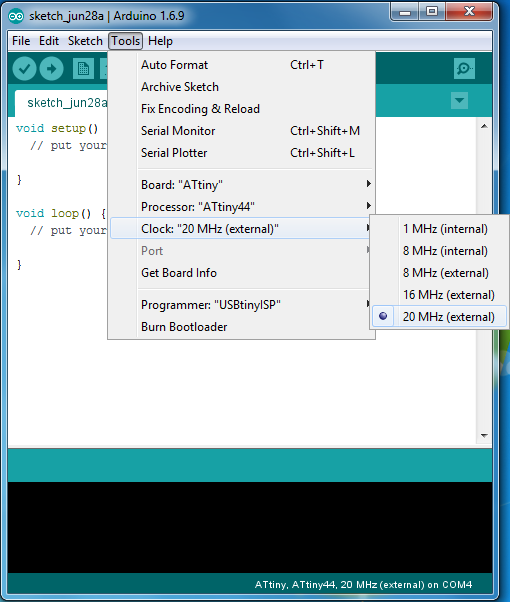
Task: Expand the Processor "ATtiny44" submenu
Action: pos(241,207)
